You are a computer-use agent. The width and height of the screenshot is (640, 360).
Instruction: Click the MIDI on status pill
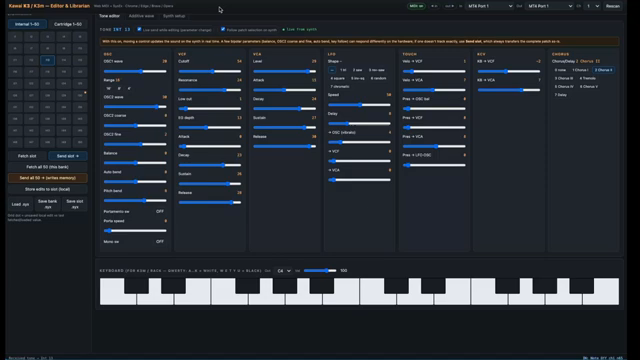[416, 6]
